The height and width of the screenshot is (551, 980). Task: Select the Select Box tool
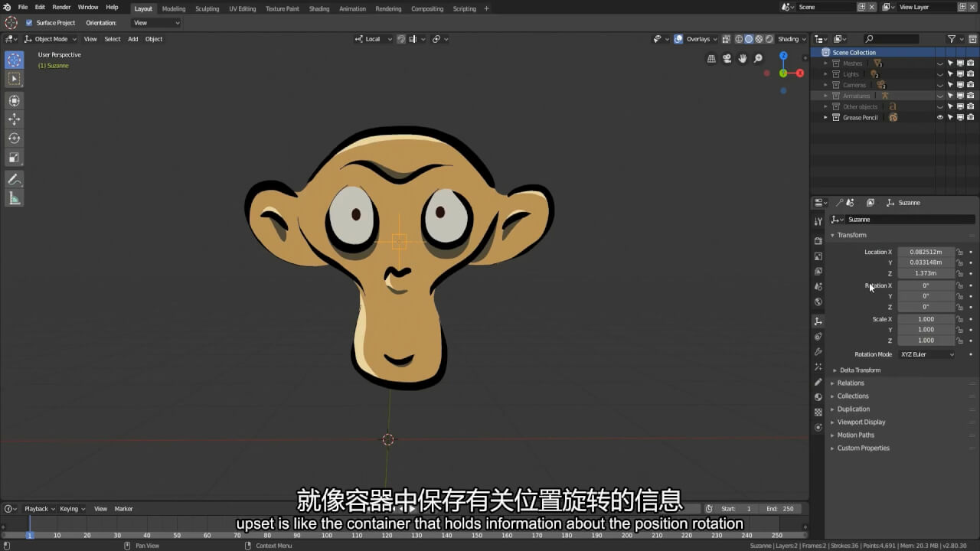coord(14,79)
